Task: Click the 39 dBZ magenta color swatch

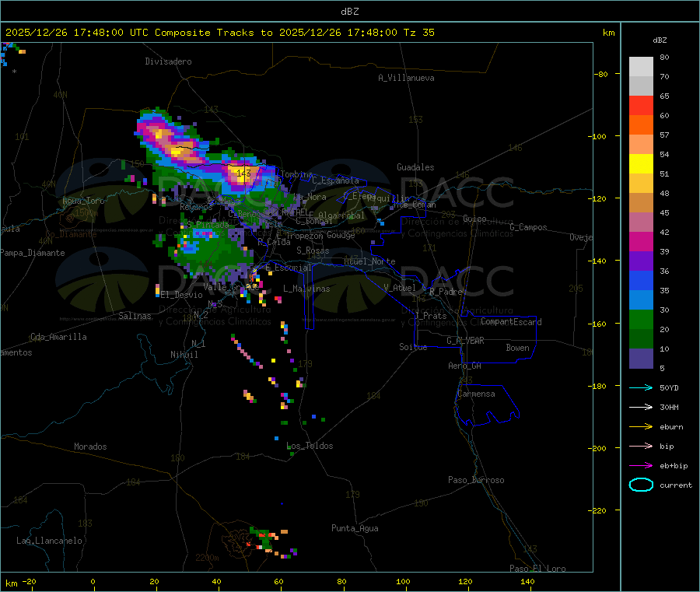Action: (641, 241)
